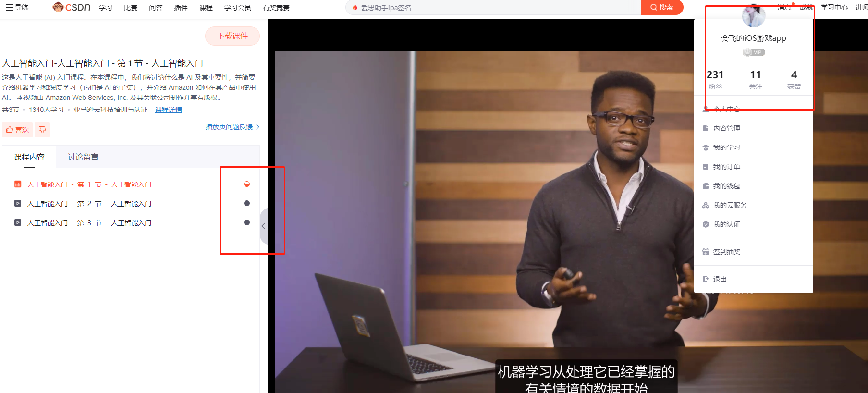The width and height of the screenshot is (868, 393).
Task: Focus the search box with 爱思助手ipa签名
Action: pos(493,7)
